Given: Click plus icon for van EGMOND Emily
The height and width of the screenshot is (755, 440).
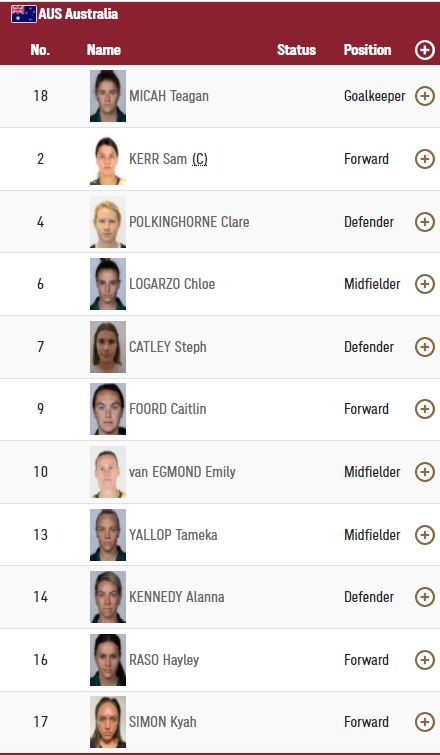Looking at the screenshot, I should (425, 472).
